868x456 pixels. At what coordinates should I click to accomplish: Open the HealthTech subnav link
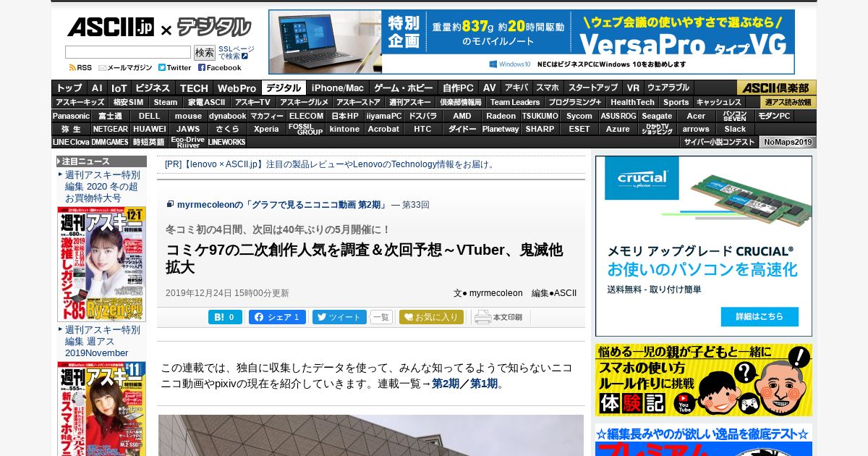click(x=632, y=102)
